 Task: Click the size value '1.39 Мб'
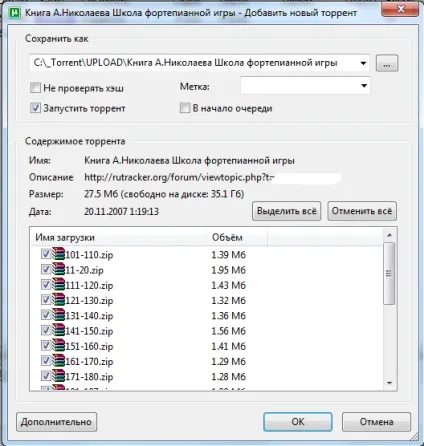[x=229, y=255]
